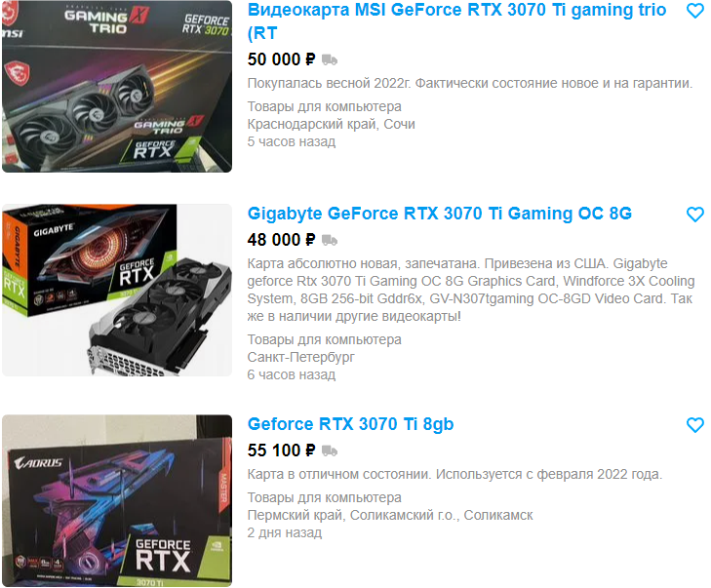Open the MSI GeForce RTX 3070 Ti gaming trio title
The image size is (711, 588).
coord(456,21)
